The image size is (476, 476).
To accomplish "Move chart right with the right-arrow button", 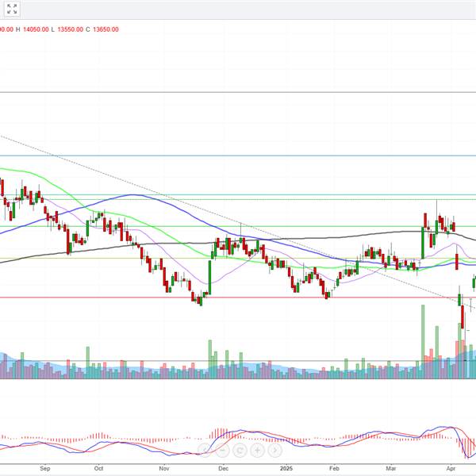I will [275, 450].
